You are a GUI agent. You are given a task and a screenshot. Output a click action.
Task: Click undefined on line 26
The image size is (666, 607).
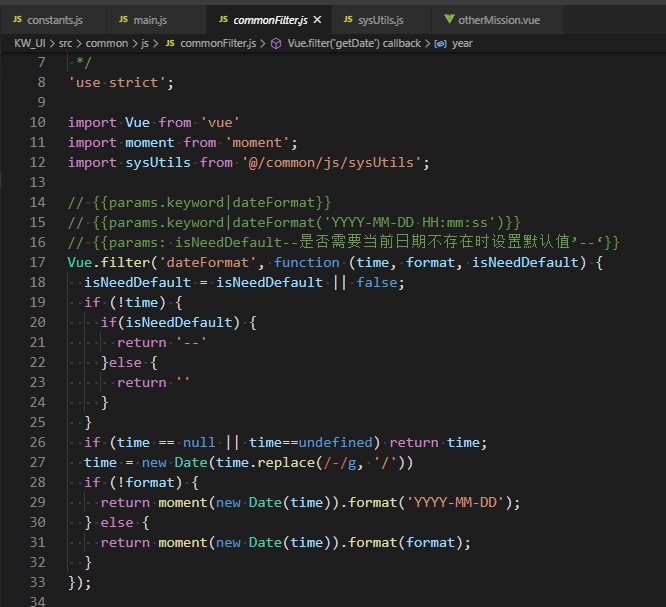[x=336, y=442]
